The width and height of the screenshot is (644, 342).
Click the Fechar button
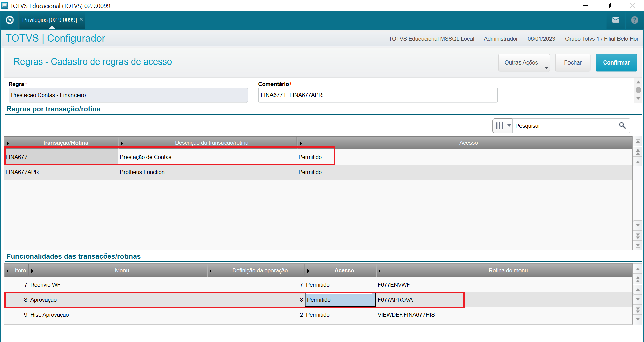pyautogui.click(x=573, y=62)
